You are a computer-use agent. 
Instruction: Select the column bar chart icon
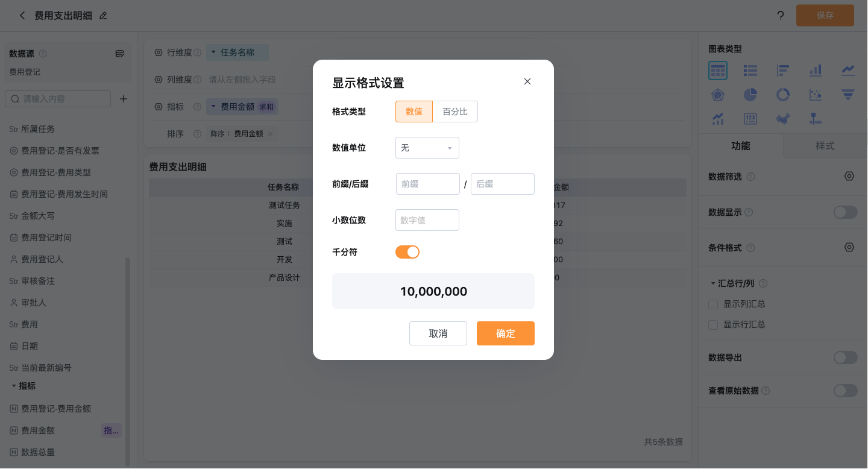(816, 71)
